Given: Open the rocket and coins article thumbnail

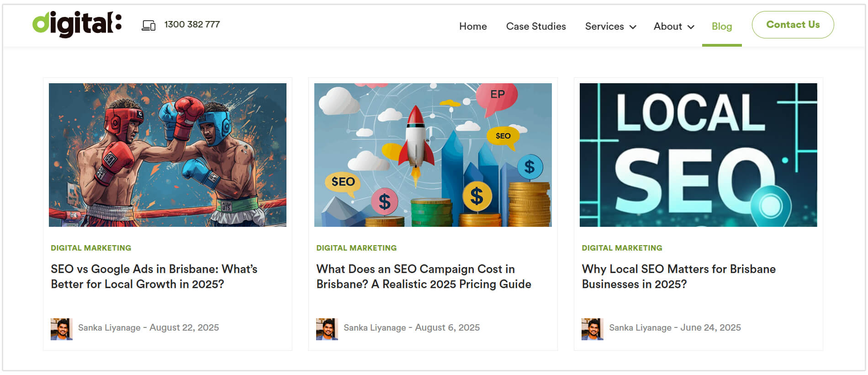Looking at the screenshot, I should coord(433,155).
